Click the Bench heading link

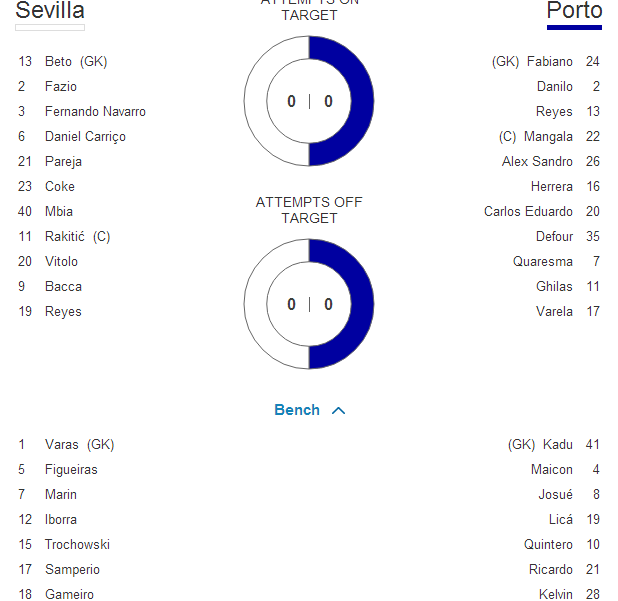[x=297, y=410]
